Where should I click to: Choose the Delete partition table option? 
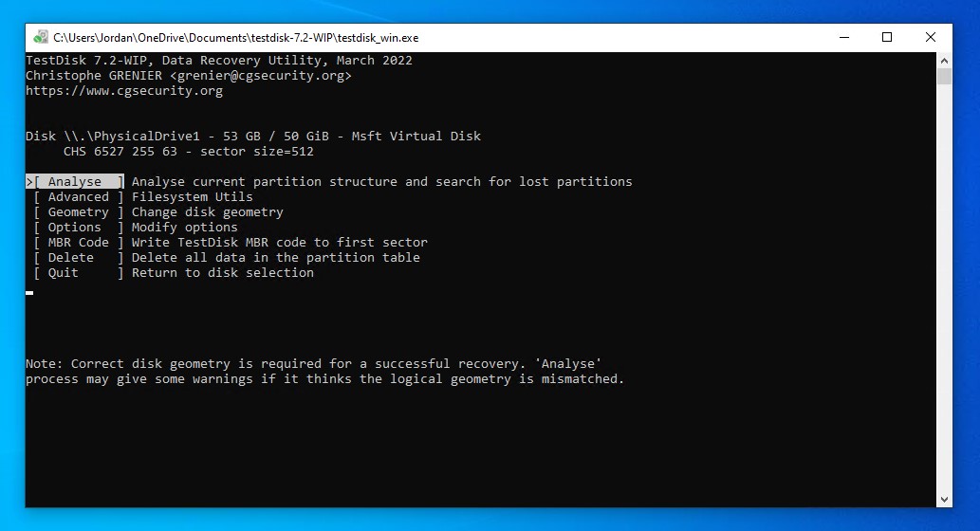[x=79, y=257]
